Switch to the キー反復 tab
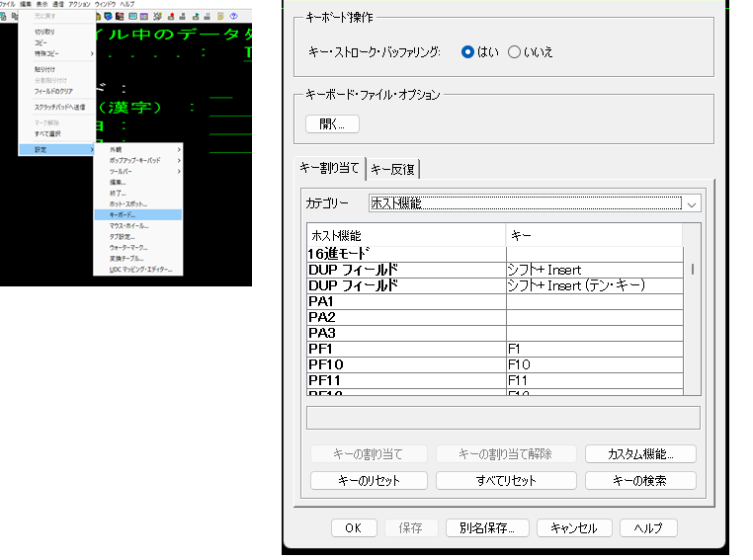 [393, 170]
